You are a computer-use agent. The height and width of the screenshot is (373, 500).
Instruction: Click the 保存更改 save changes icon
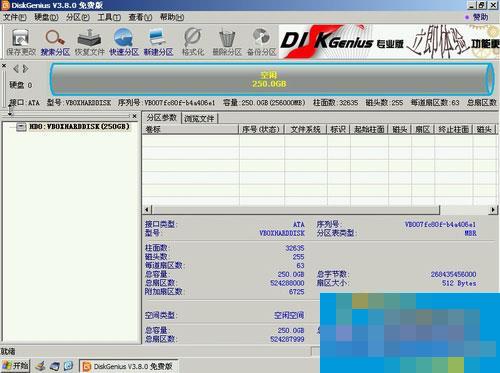pyautogui.click(x=21, y=42)
